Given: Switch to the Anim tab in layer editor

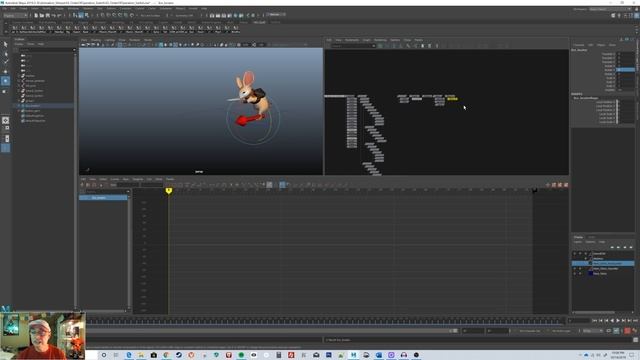Looking at the screenshot, I should (x=591, y=237).
